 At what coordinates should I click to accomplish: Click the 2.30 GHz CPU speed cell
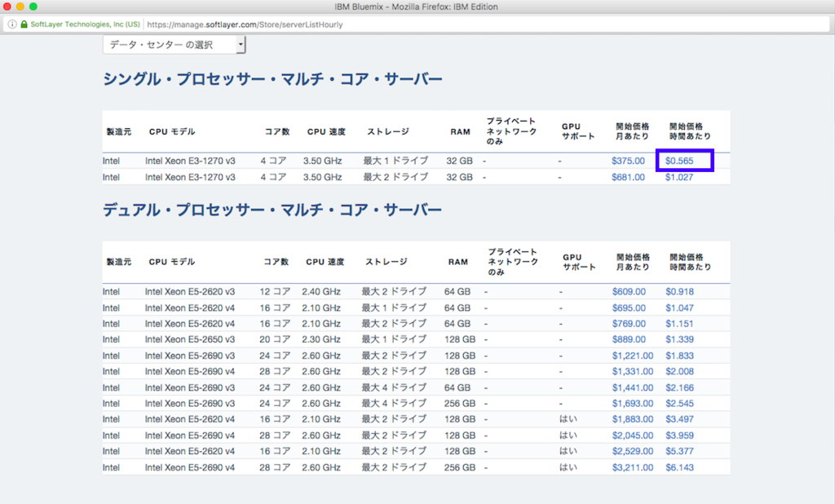(321, 339)
